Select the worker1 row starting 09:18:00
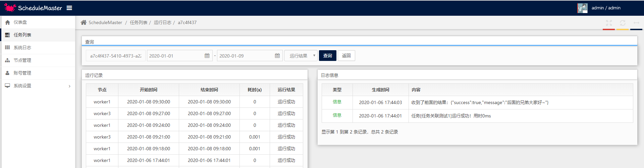 point(195,149)
